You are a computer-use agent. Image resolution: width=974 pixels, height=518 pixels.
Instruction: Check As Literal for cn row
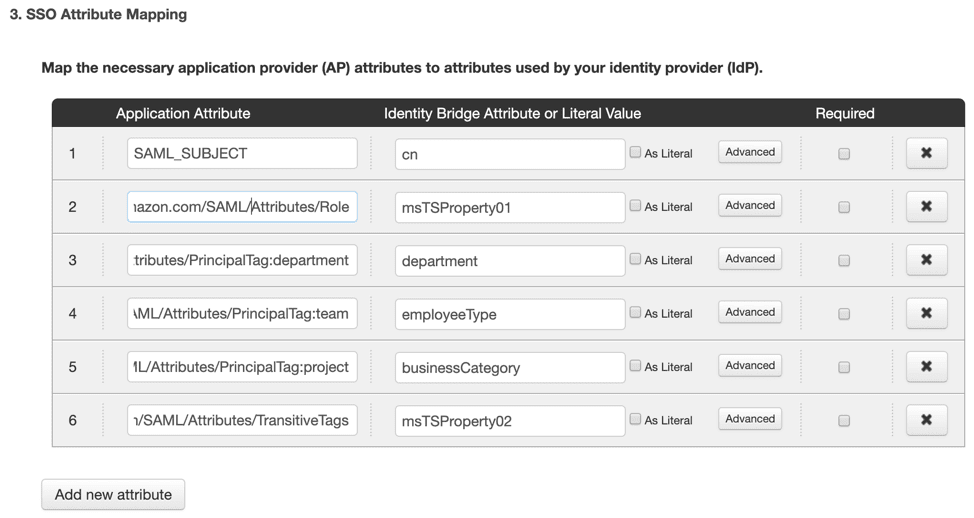[635, 152]
